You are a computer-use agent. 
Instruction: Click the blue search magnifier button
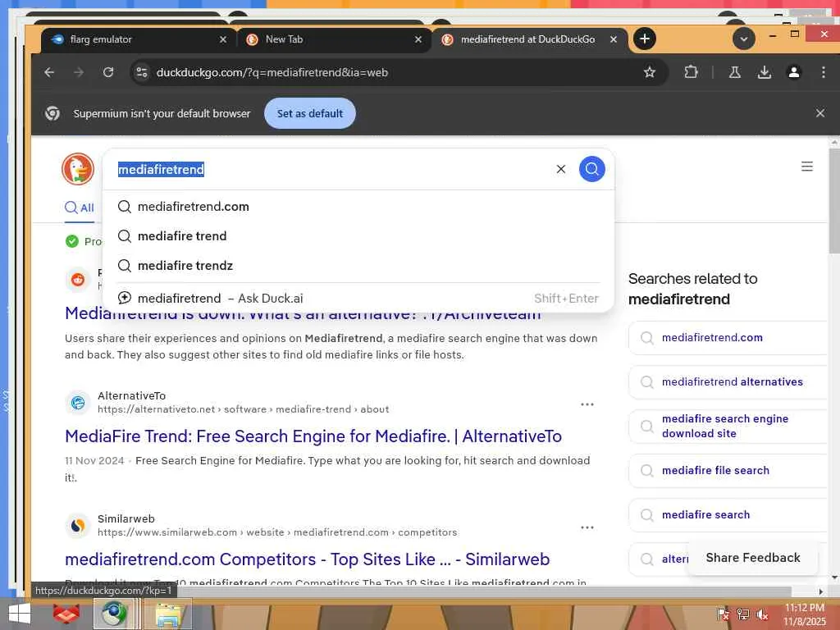tap(591, 169)
